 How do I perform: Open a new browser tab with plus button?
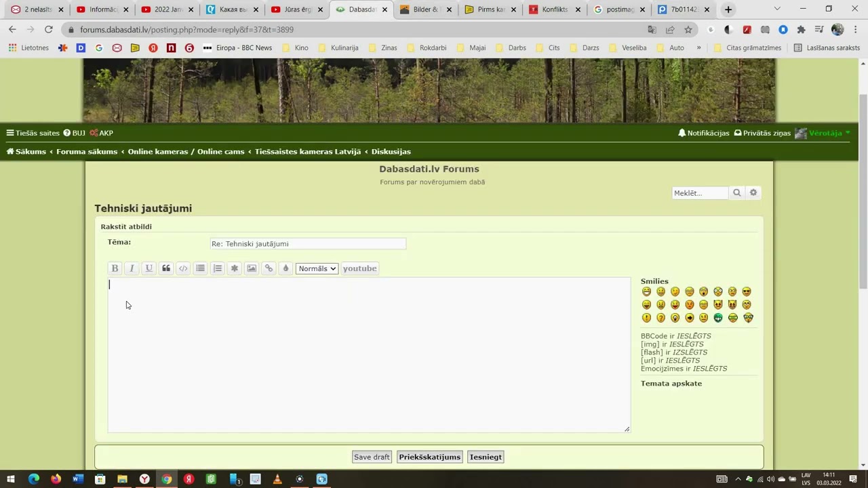pos(728,9)
